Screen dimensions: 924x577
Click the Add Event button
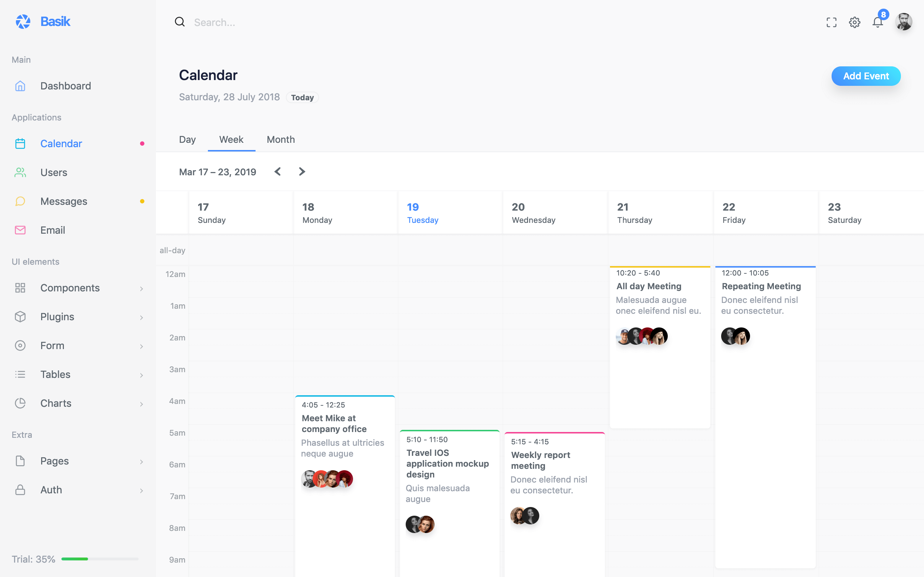(x=866, y=76)
